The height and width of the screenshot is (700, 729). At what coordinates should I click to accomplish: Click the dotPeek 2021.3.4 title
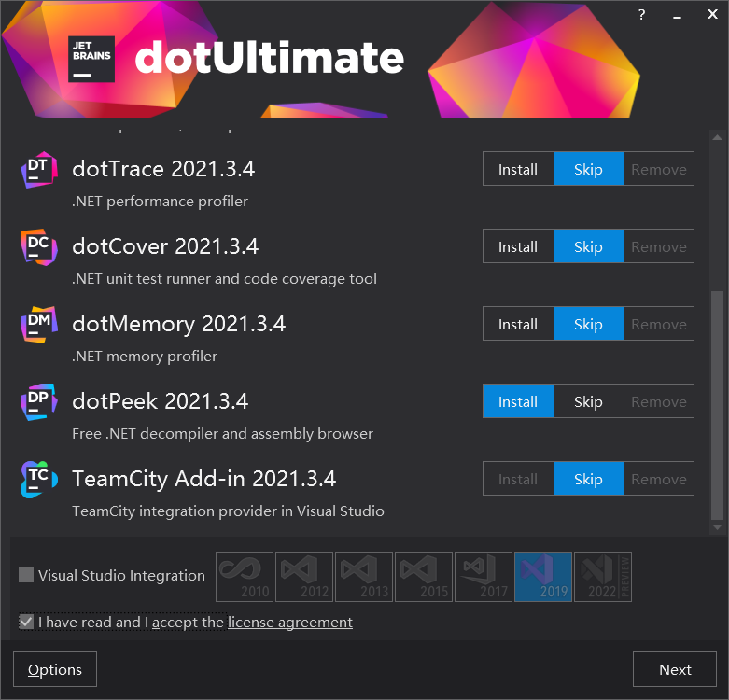[x=160, y=401]
